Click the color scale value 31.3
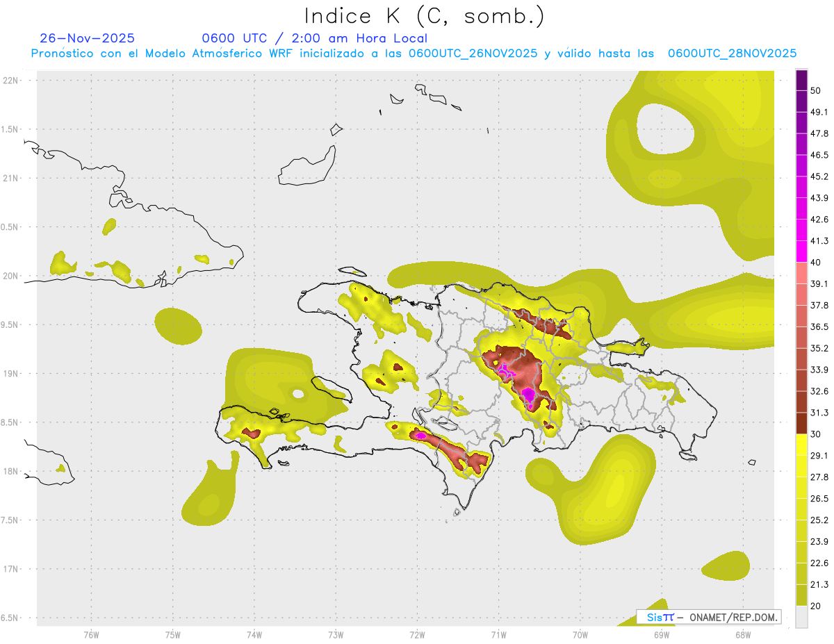 [819, 413]
